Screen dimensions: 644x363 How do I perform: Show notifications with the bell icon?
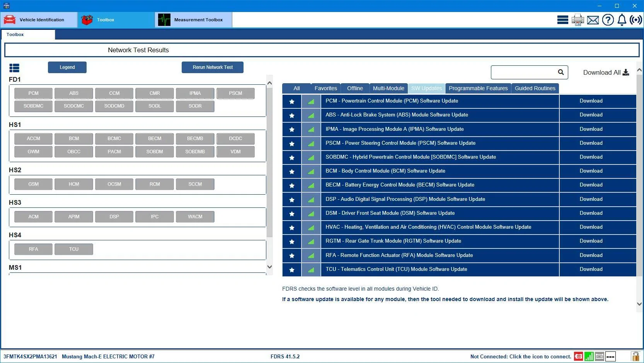pos(622,20)
